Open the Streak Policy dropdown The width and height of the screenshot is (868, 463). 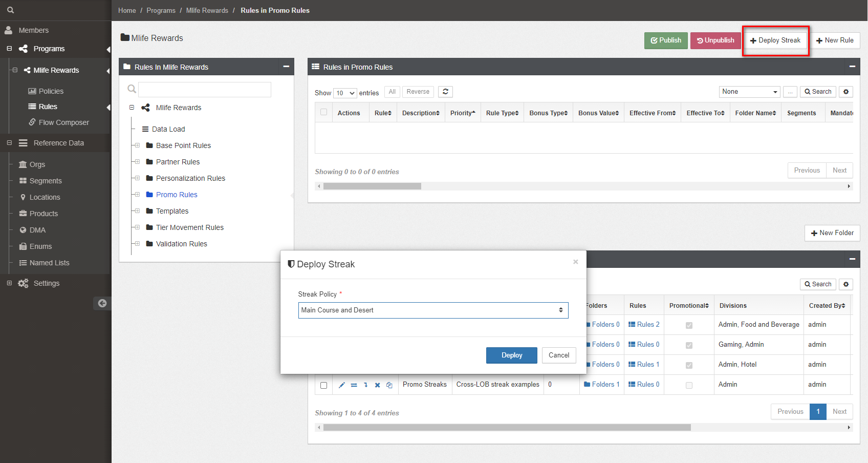point(433,310)
